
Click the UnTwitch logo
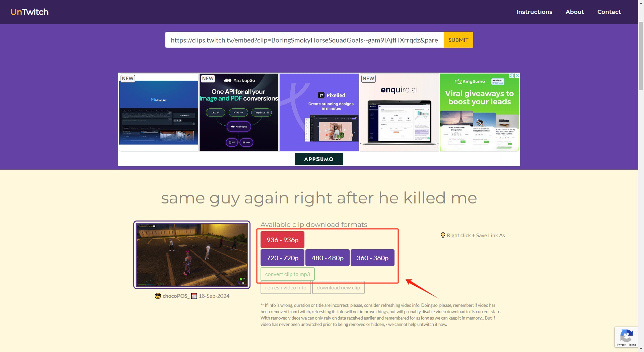point(29,12)
